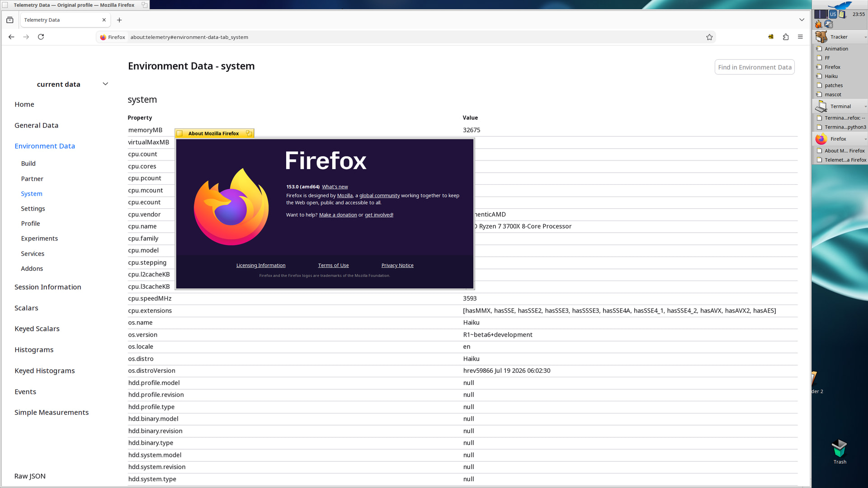Collapse the Firefox group in Deskbar

pos(865,139)
